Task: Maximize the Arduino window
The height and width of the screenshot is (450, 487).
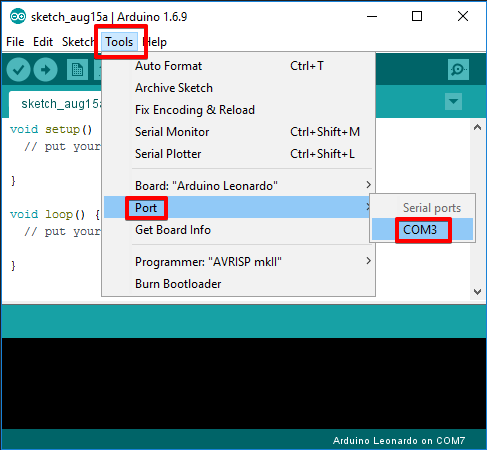Action: tap(417, 16)
